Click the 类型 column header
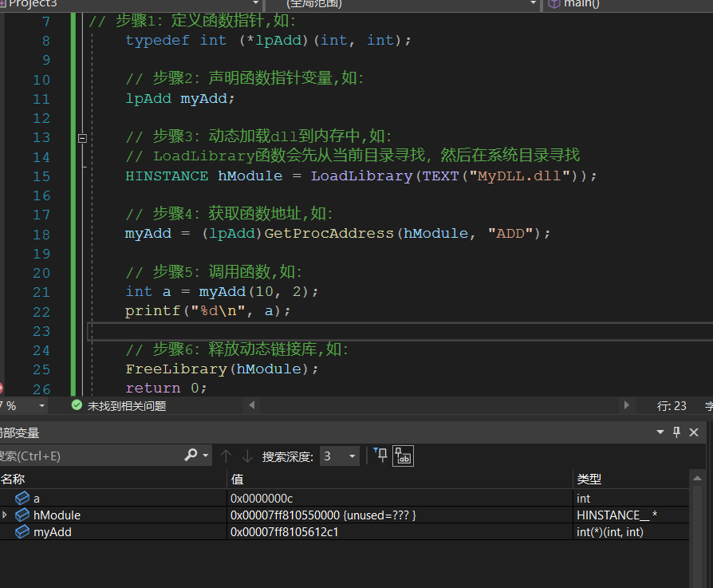Viewport: 713px width, 588px height. 588,479
